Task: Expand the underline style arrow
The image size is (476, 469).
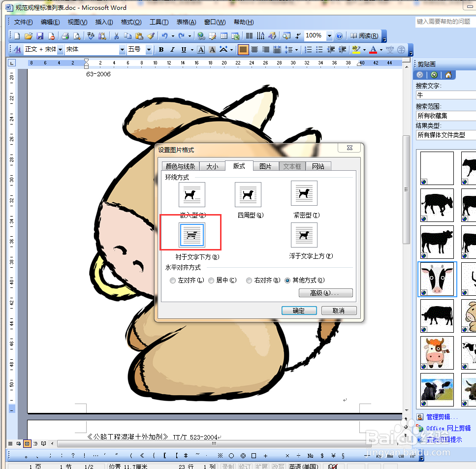Action: point(192,50)
